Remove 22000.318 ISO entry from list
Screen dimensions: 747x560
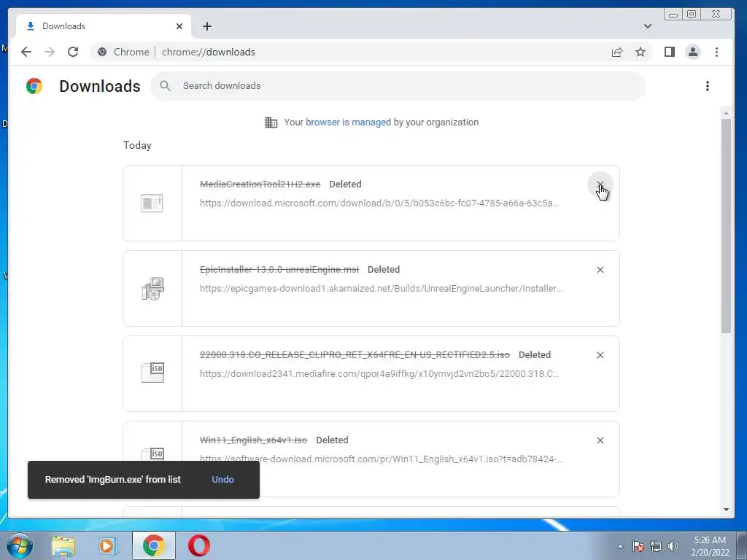pyautogui.click(x=600, y=355)
